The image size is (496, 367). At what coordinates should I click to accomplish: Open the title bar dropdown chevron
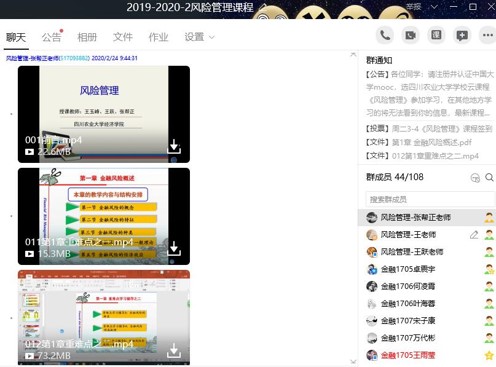[434, 7]
